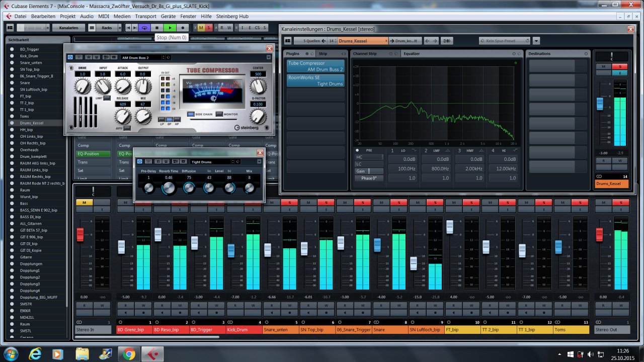Click the Record transport button
This screenshot has height=362, width=644.
pos(183,28)
